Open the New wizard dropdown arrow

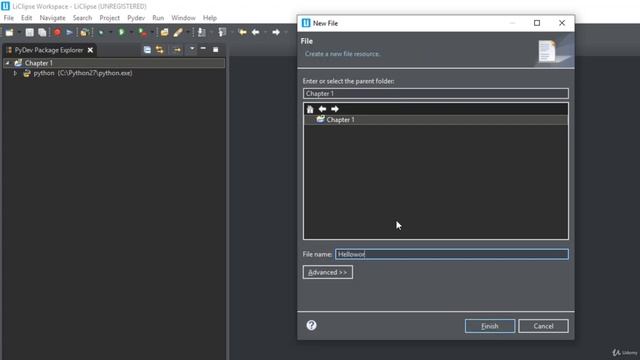point(19,32)
